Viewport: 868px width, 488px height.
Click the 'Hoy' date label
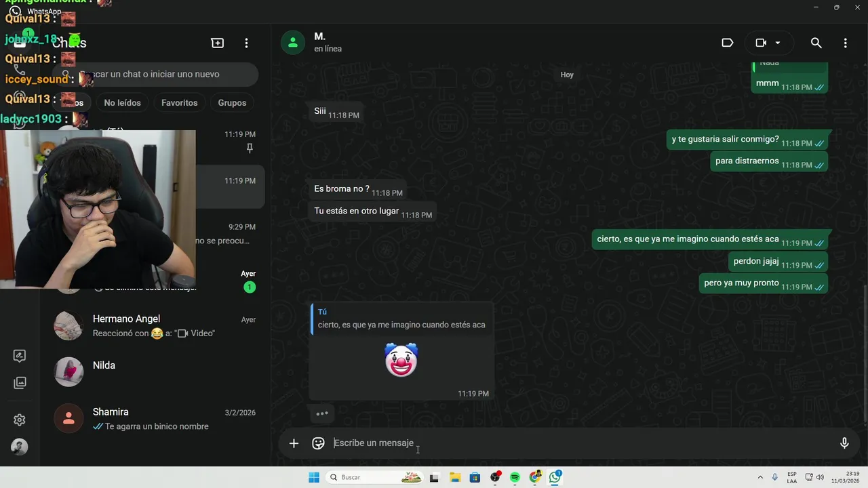coord(567,75)
